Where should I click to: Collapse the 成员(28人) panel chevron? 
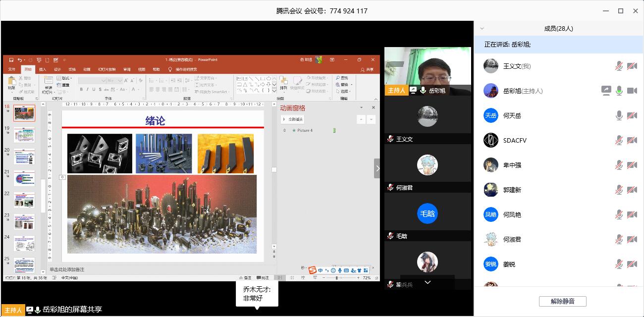pos(482,29)
